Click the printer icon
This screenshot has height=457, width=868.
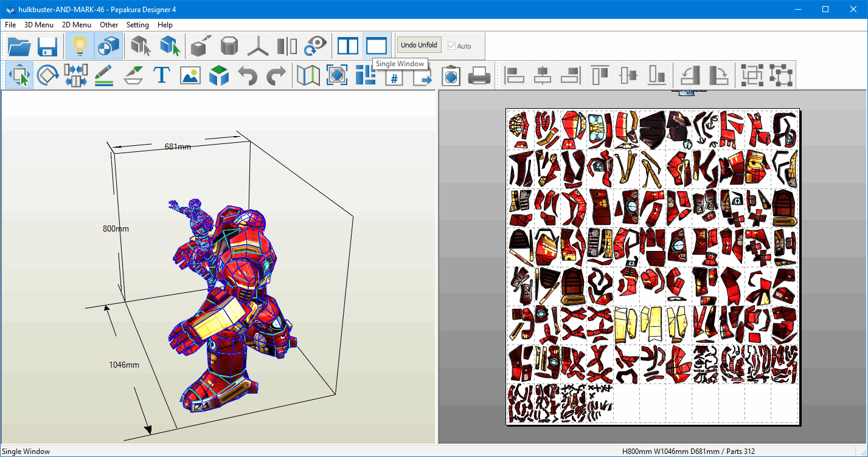pyautogui.click(x=479, y=75)
